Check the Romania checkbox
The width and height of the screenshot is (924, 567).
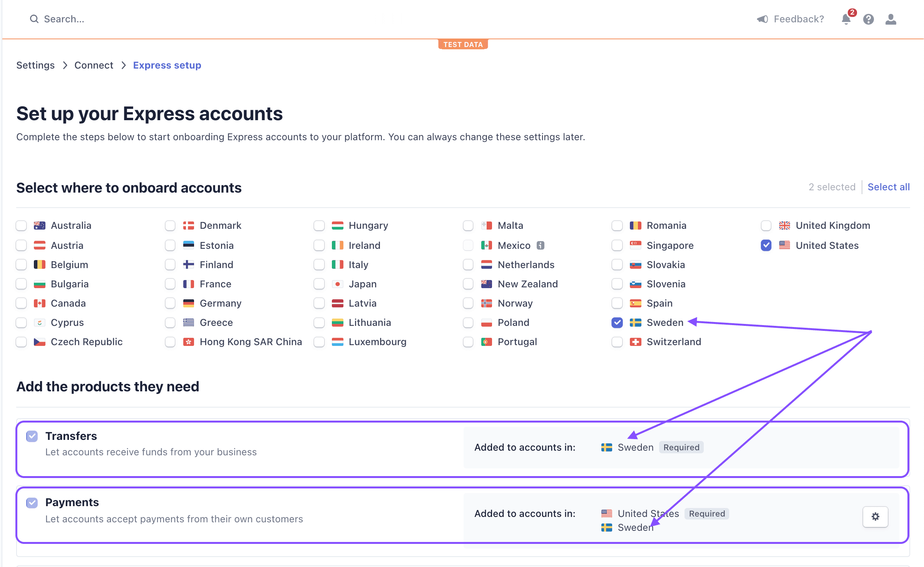617,225
